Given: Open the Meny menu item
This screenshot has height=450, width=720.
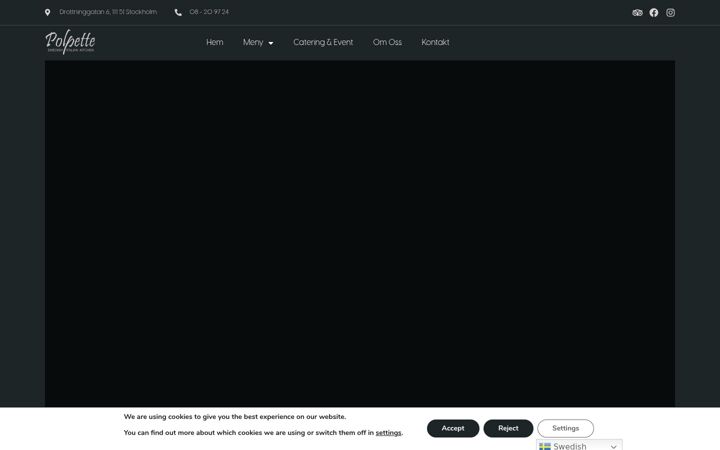Looking at the screenshot, I should coord(253,42).
